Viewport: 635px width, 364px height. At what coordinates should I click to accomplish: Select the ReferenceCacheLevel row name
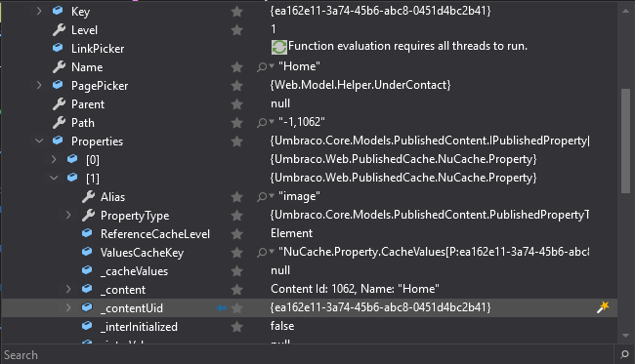pyautogui.click(x=155, y=234)
